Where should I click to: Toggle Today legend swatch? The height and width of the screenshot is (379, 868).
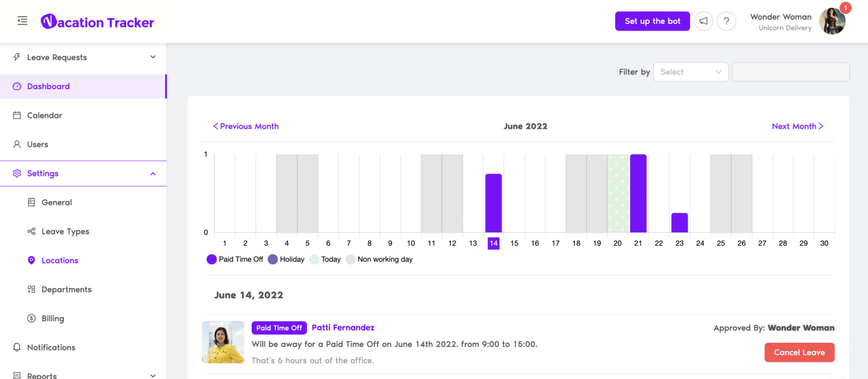[314, 259]
